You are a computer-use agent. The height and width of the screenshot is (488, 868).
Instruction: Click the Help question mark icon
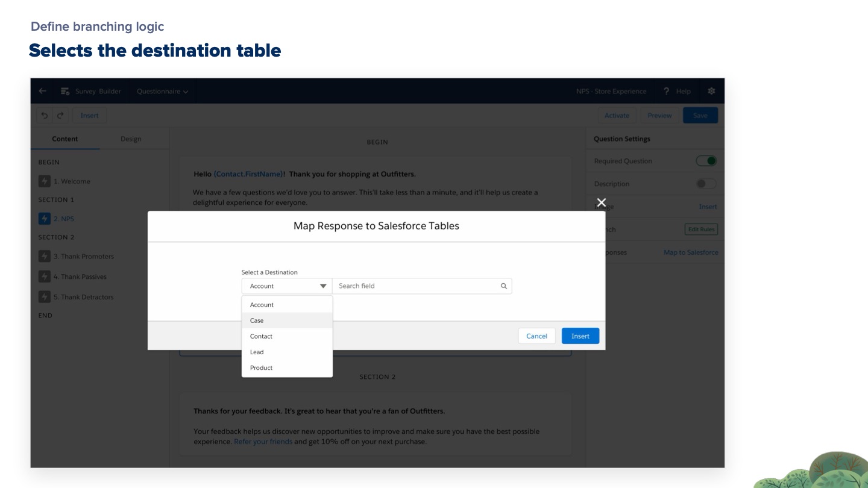tap(666, 92)
